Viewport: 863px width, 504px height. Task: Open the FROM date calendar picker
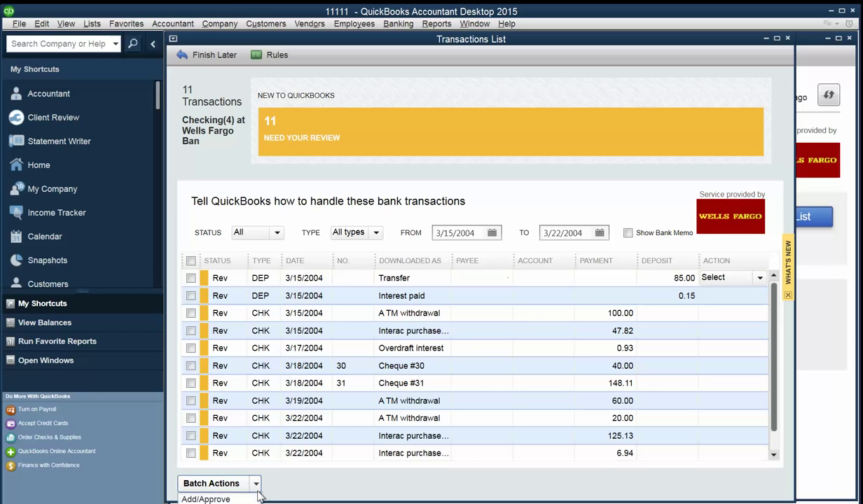tap(492, 232)
